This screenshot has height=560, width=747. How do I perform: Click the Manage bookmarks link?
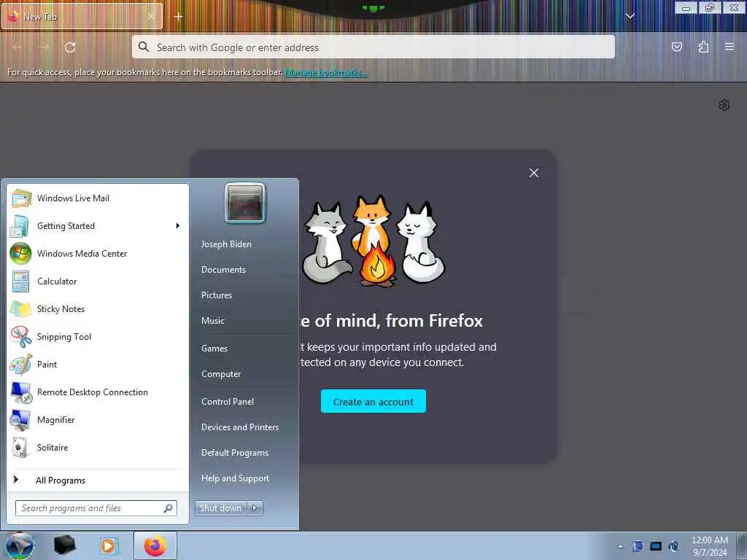[x=326, y=72]
